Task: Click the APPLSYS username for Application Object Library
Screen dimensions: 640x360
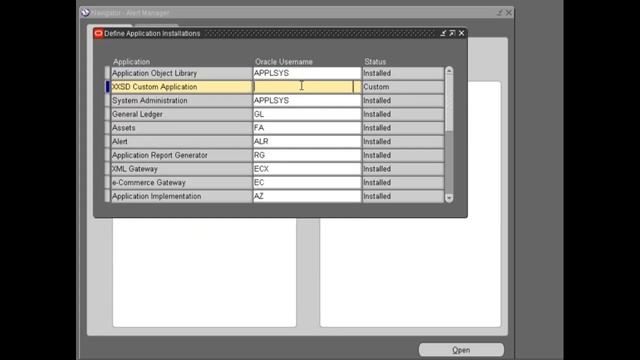Action: (x=307, y=73)
